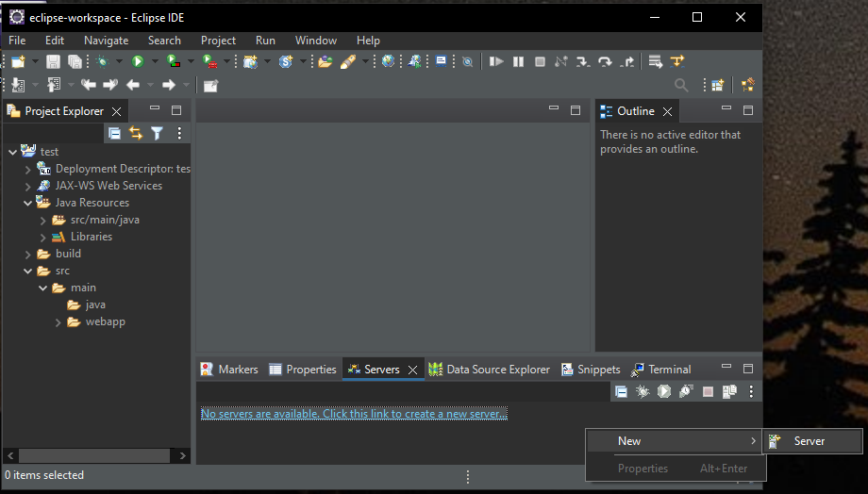Click the Disconnect debug icon

point(561,61)
